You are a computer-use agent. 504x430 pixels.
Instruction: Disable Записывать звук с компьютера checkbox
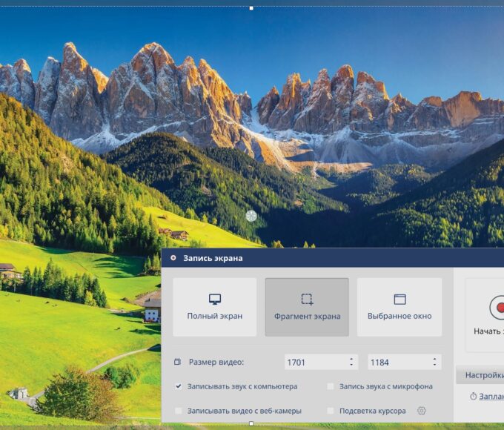pyautogui.click(x=179, y=386)
